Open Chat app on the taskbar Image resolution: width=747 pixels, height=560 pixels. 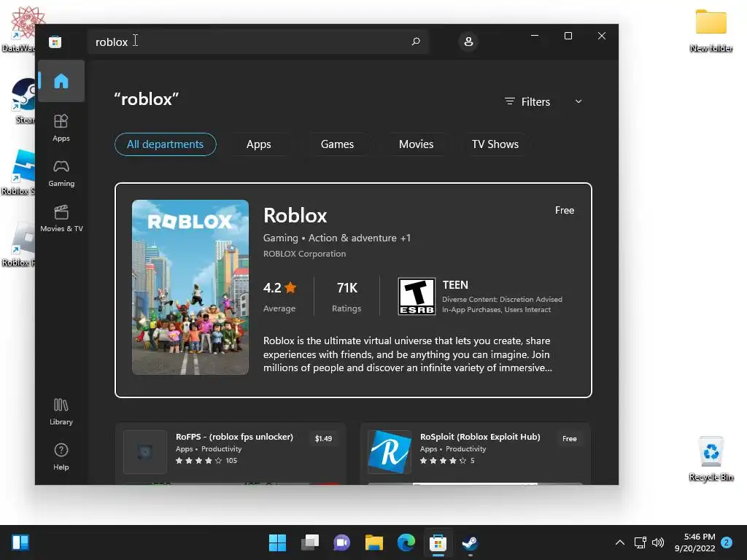(x=341, y=542)
